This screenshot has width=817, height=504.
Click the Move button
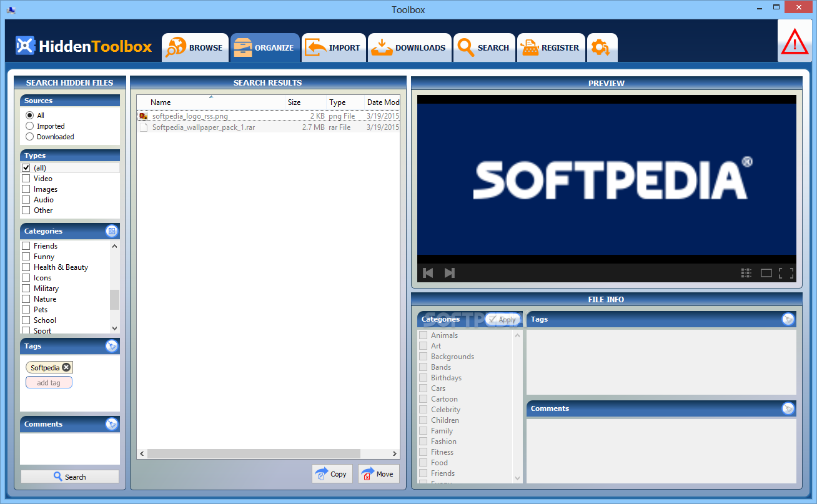point(379,473)
